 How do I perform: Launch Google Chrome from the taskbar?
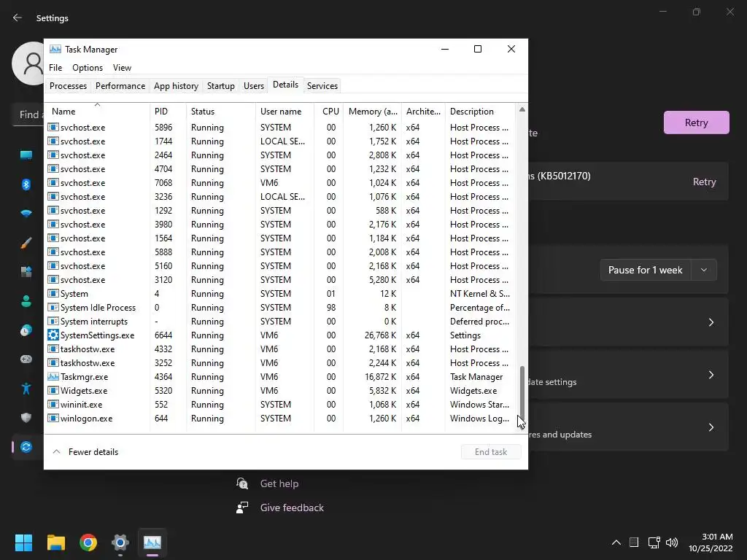(x=88, y=542)
